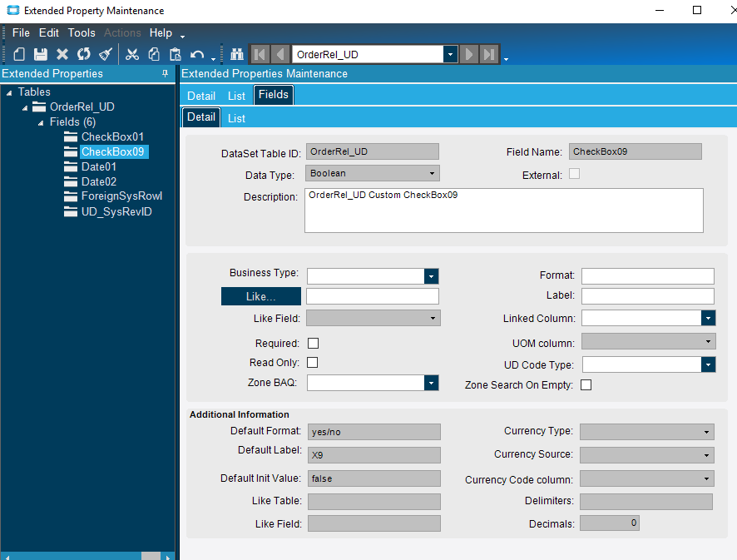This screenshot has width=737, height=560.
Task: Click the Default Init Value field
Action: 374,478
